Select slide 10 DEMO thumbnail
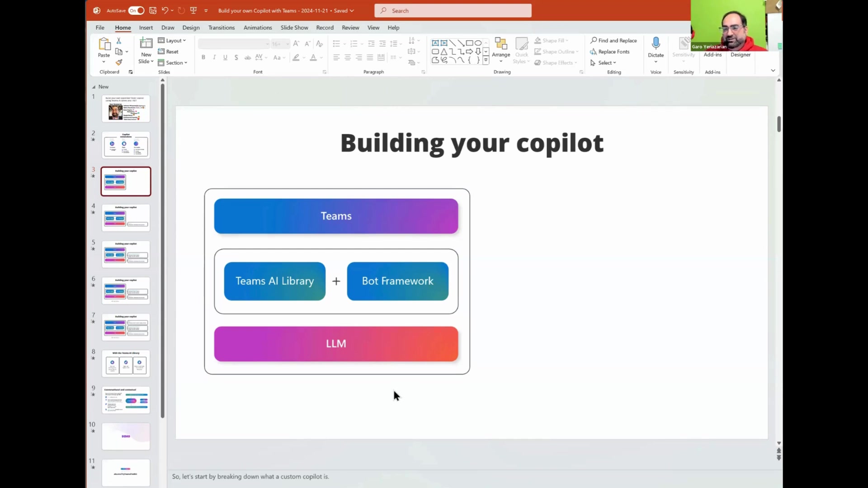The image size is (868, 488). (126, 436)
